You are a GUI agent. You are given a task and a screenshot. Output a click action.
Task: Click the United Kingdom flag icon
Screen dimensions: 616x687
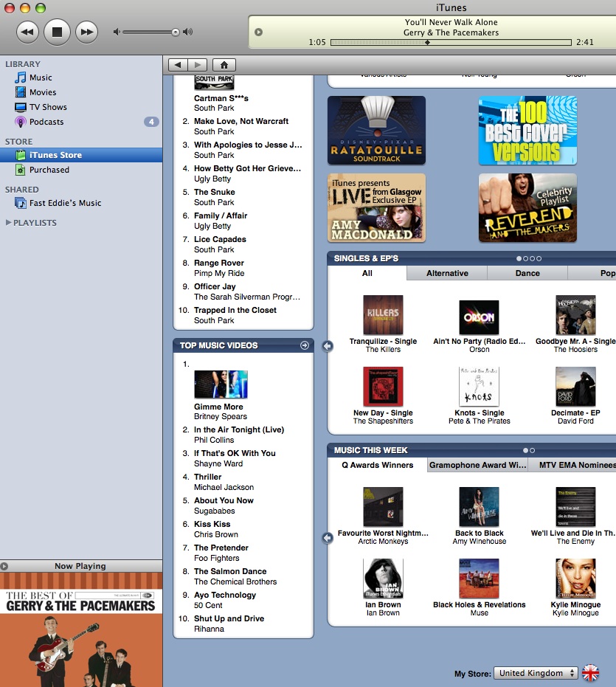pyautogui.click(x=590, y=673)
